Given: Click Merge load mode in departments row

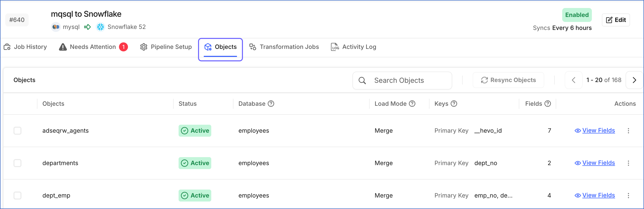Looking at the screenshot, I should [384, 163].
